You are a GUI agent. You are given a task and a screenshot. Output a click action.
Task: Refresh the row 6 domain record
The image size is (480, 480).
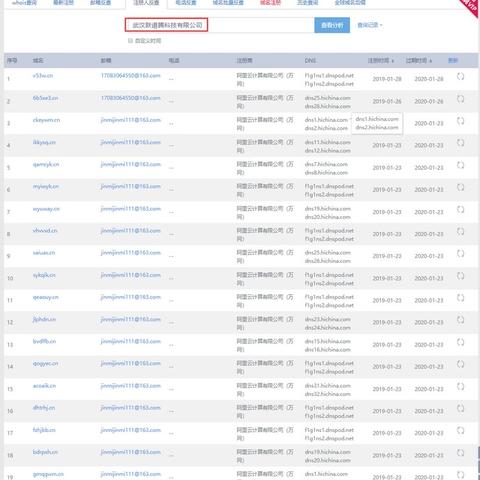coord(460,187)
